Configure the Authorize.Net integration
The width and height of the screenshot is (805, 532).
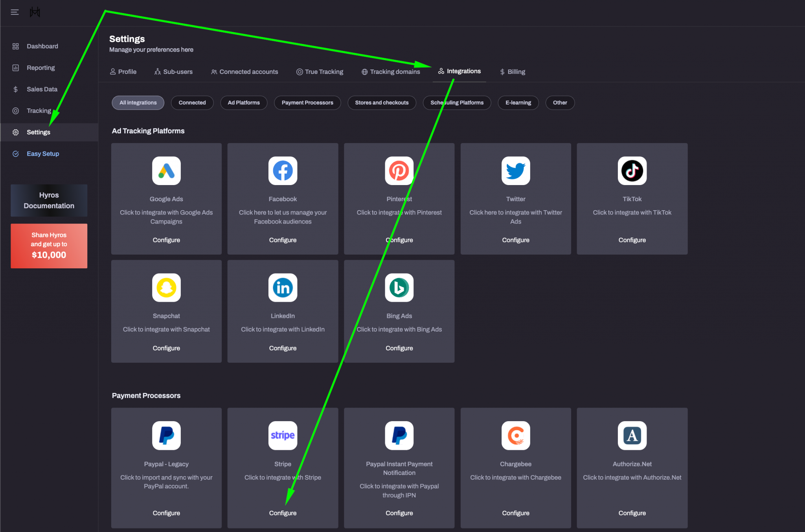632,513
